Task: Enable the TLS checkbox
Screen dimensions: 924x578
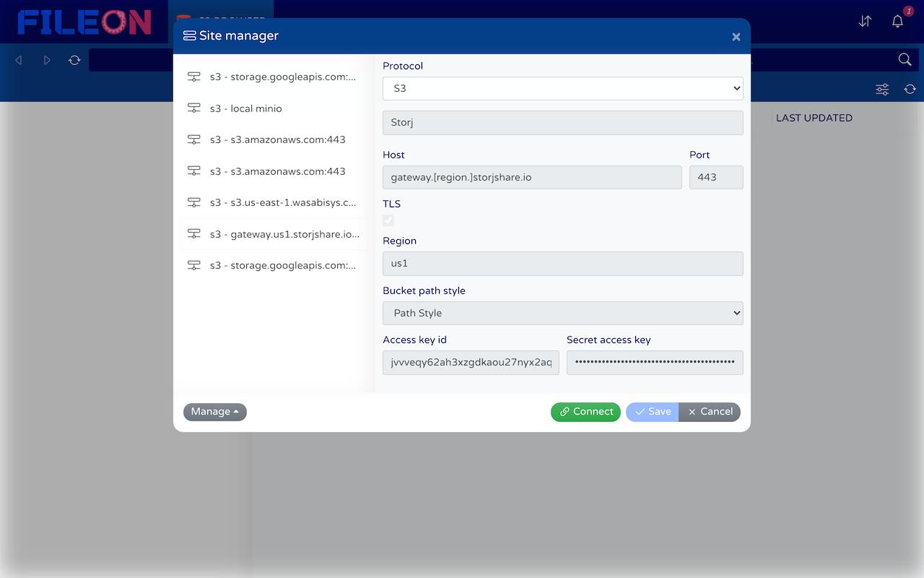Action: (x=388, y=220)
